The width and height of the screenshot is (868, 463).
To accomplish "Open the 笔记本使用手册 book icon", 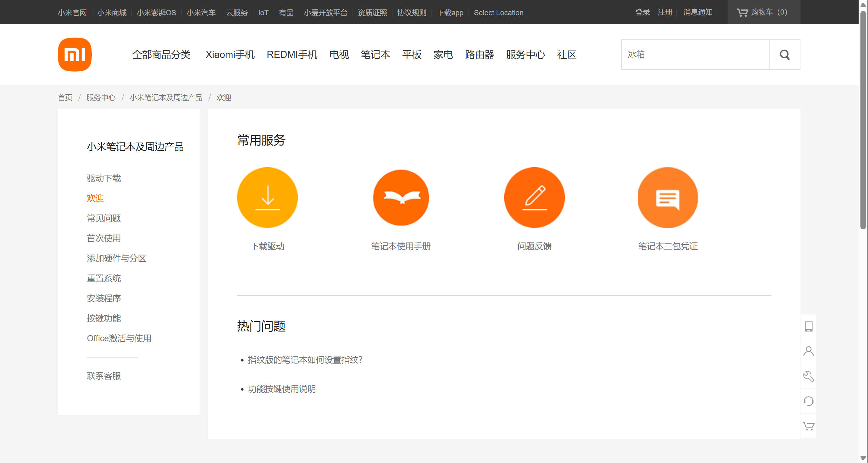I will click(x=401, y=197).
